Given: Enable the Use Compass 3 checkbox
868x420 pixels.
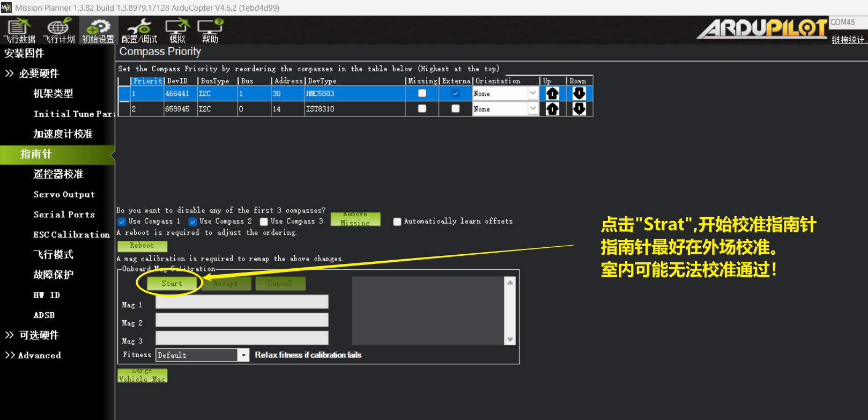Looking at the screenshot, I should [264, 222].
